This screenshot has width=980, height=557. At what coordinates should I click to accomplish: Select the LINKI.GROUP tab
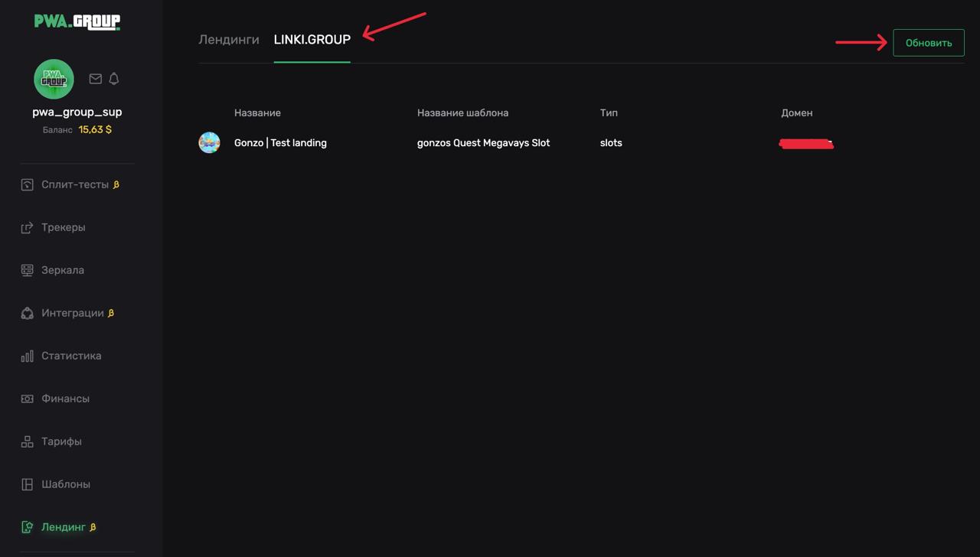(312, 40)
